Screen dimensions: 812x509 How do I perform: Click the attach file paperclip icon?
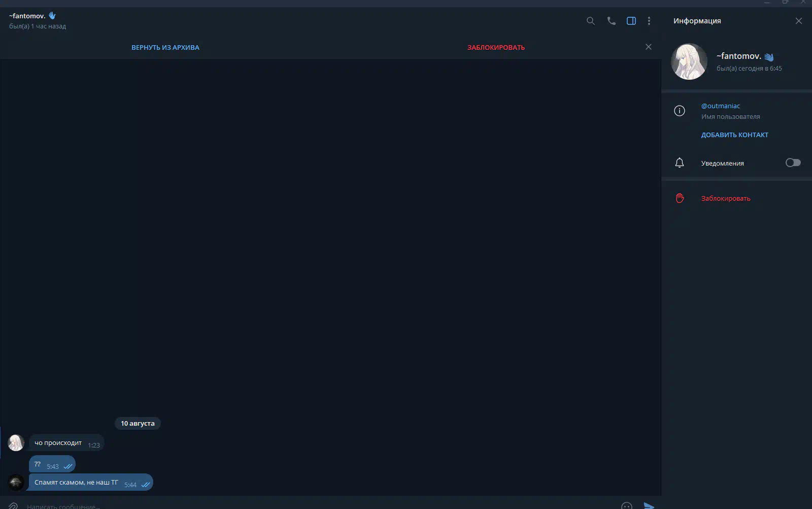[x=13, y=505]
